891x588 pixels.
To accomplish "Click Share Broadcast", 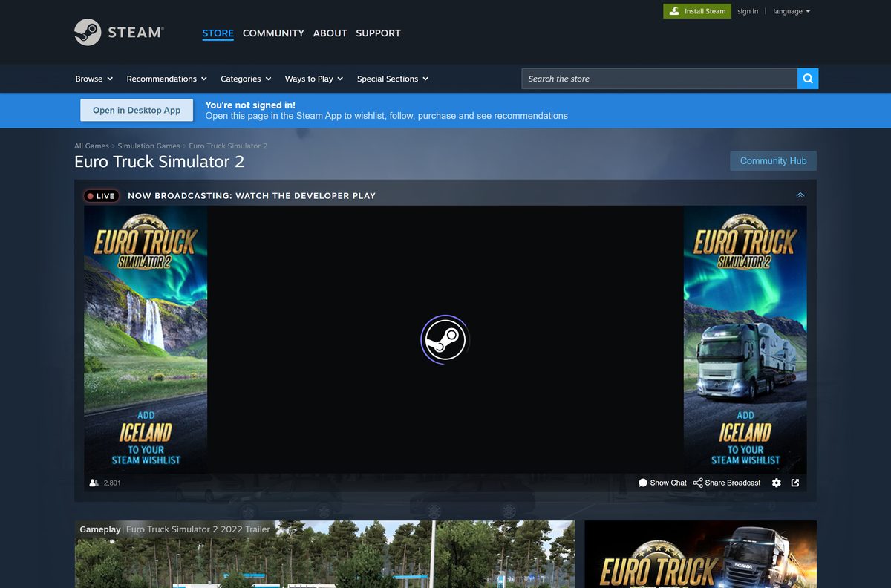I will (x=727, y=483).
